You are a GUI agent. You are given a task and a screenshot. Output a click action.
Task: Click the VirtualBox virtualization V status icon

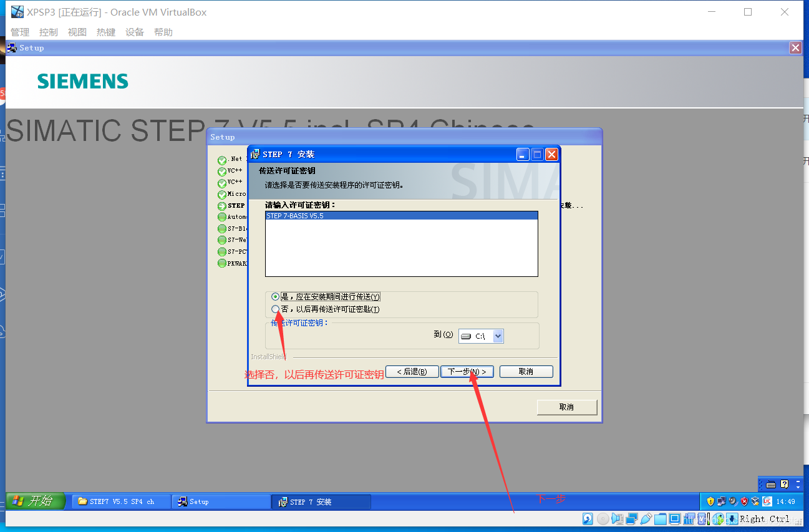point(703,519)
